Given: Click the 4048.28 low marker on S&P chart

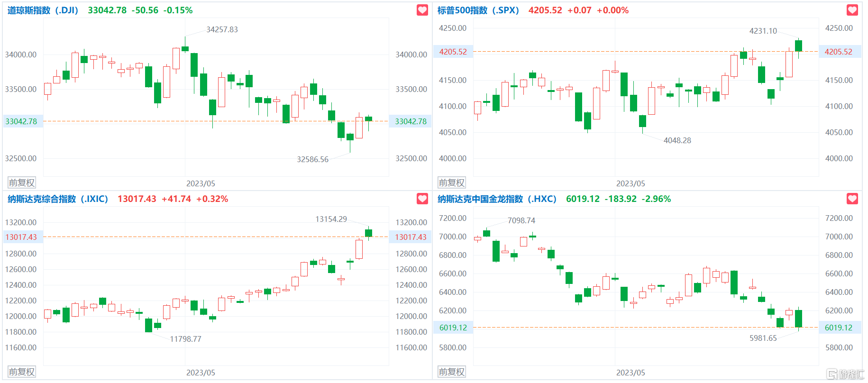Looking at the screenshot, I should tap(677, 140).
